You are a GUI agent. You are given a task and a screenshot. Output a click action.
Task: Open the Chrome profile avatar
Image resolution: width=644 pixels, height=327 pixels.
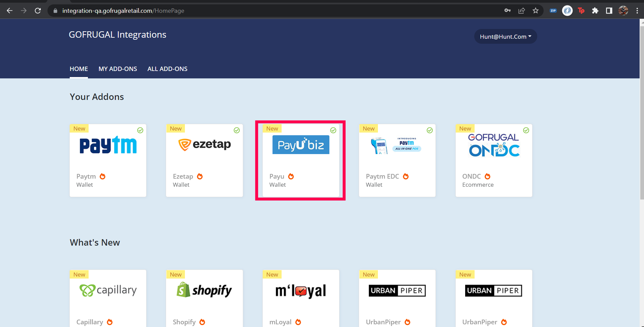pyautogui.click(x=623, y=11)
